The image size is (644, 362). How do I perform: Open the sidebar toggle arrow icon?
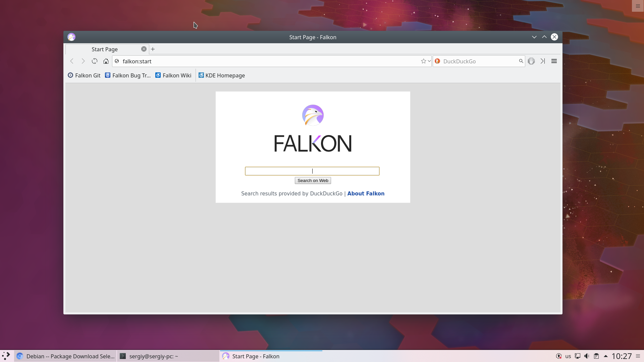tap(543, 61)
